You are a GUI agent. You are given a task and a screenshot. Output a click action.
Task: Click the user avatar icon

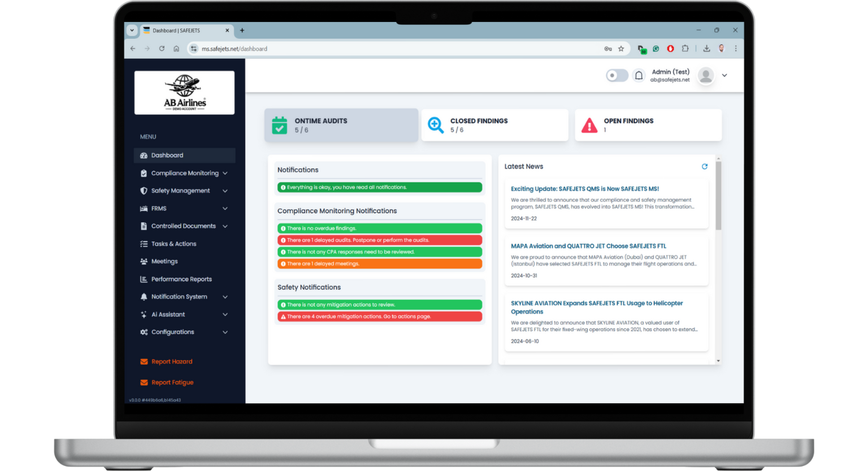[x=706, y=75]
